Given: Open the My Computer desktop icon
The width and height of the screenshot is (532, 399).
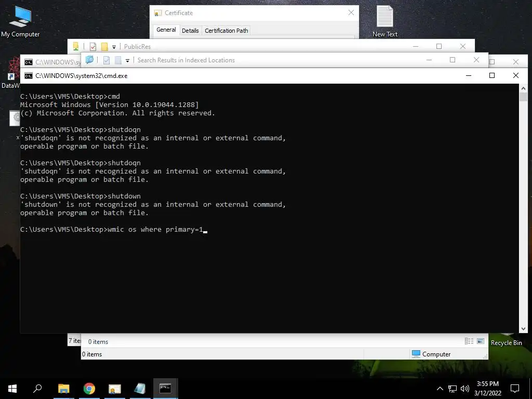Looking at the screenshot, I should [x=20, y=22].
